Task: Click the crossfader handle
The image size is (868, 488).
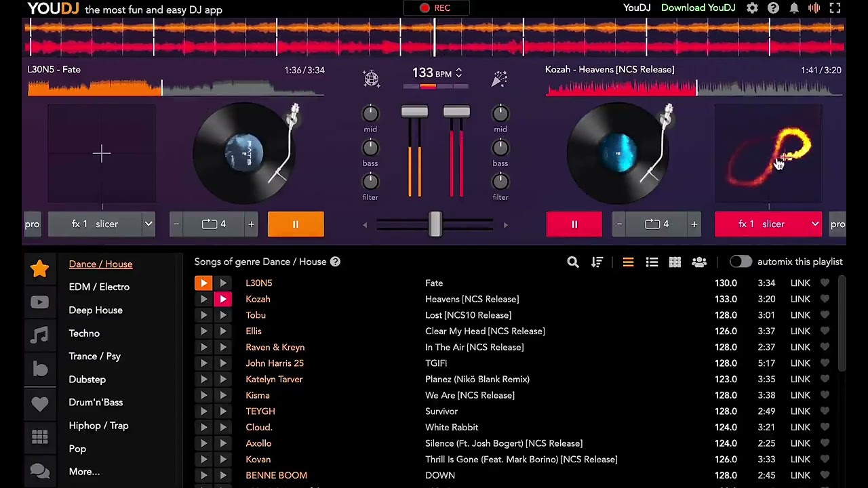Action: click(x=435, y=224)
